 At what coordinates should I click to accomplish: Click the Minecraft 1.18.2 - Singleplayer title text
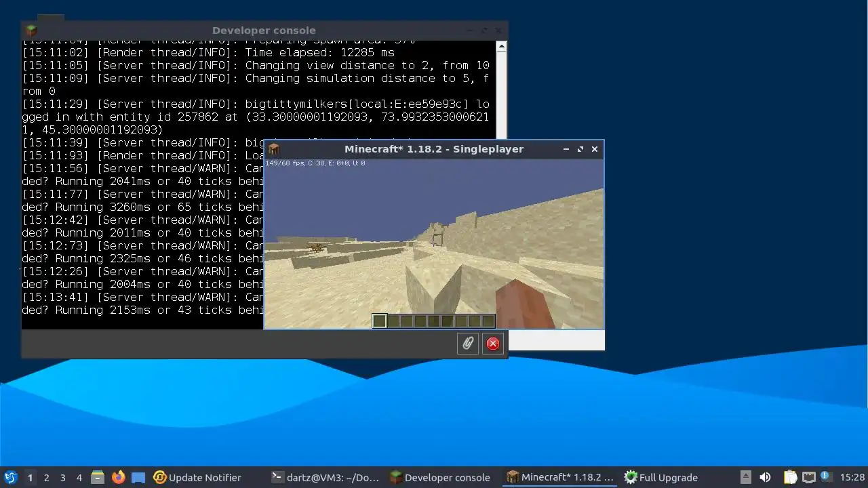tap(434, 149)
